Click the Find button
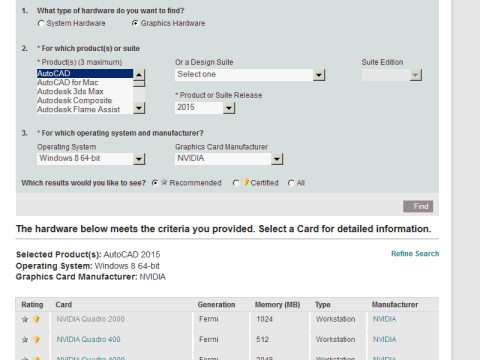The image size is (480, 360). (418, 206)
